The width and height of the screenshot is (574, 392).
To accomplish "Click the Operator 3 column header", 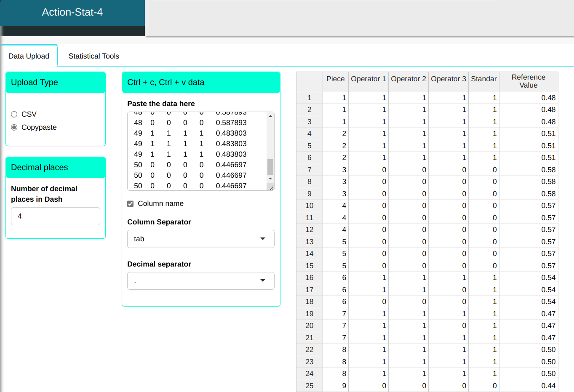I will pos(448,79).
